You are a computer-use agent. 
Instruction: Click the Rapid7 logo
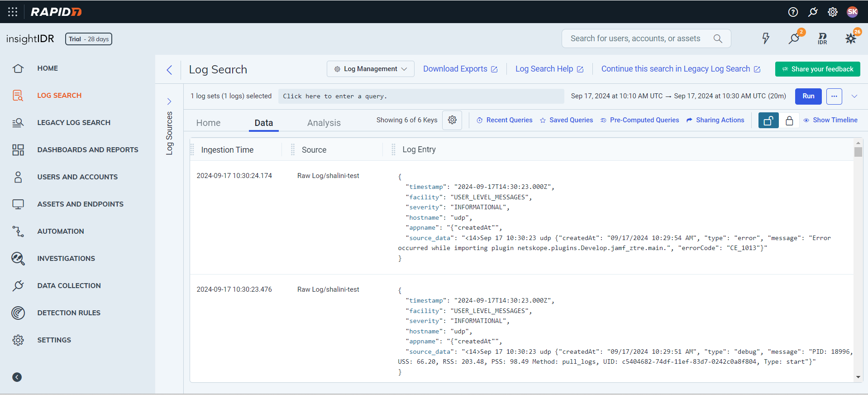[x=56, y=12]
